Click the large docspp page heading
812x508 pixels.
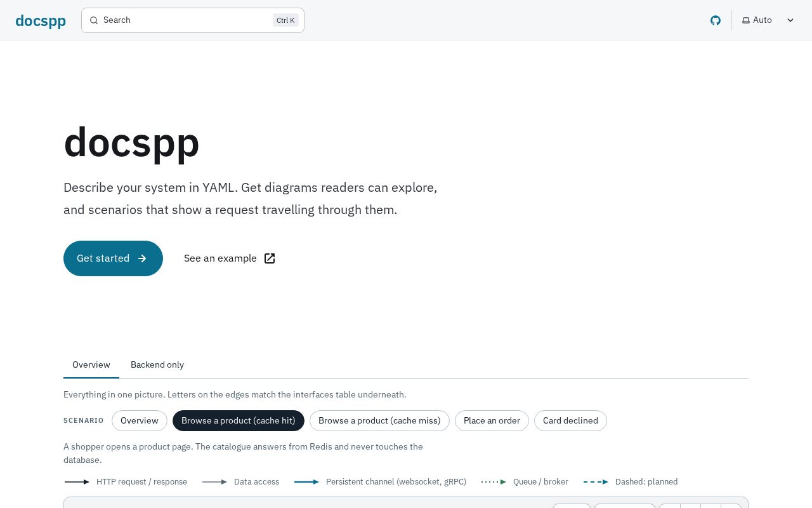point(131,142)
